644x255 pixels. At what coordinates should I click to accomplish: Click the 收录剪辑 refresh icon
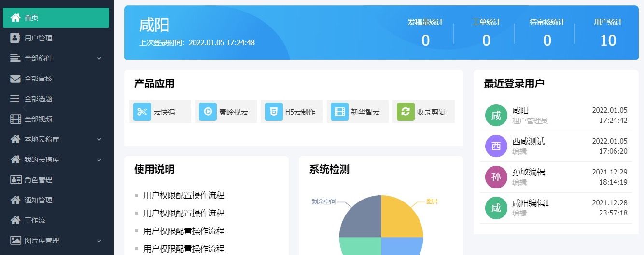coord(406,112)
